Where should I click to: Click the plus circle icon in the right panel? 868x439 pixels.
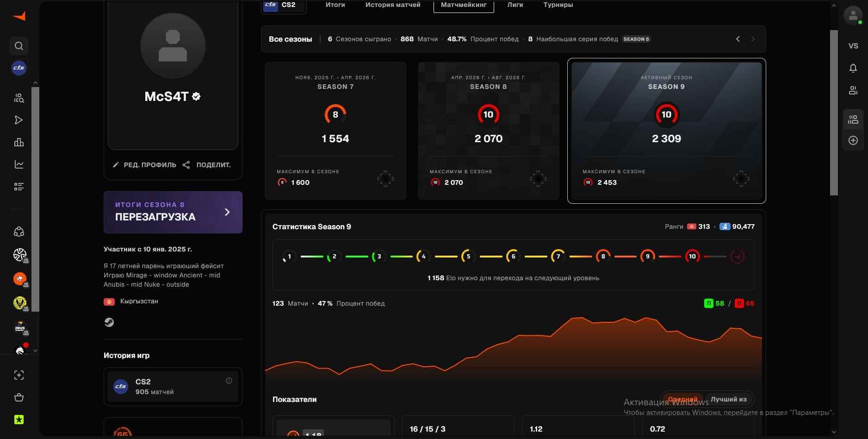[x=853, y=140]
